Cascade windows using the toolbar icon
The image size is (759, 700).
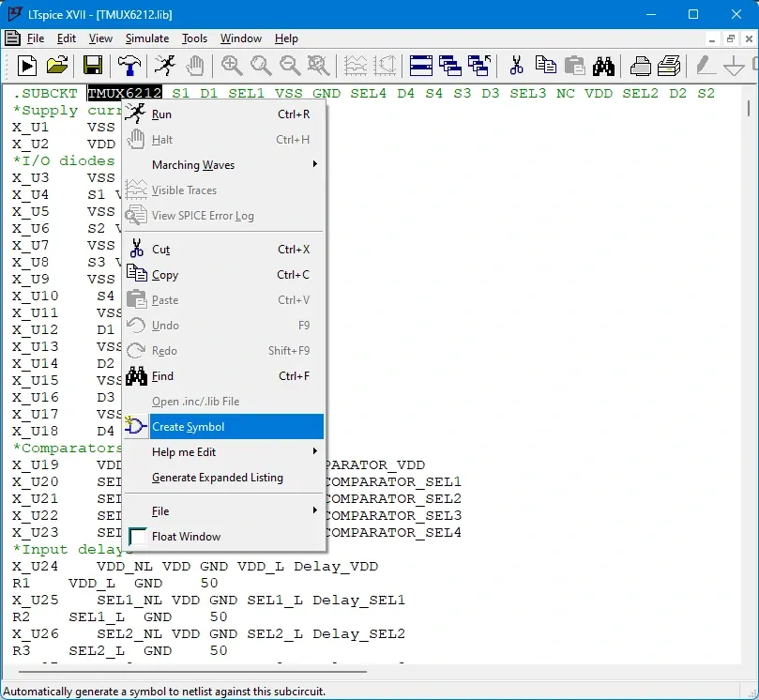click(450, 66)
